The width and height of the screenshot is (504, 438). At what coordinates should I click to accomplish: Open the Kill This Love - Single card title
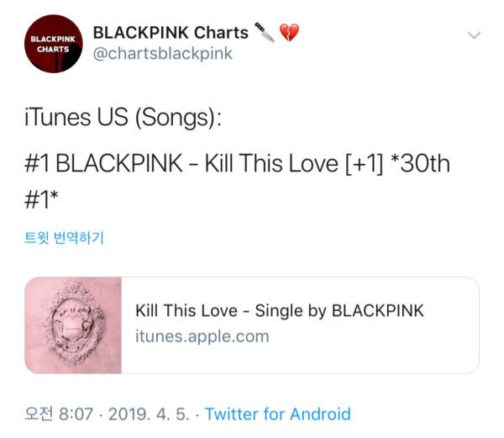(279, 311)
